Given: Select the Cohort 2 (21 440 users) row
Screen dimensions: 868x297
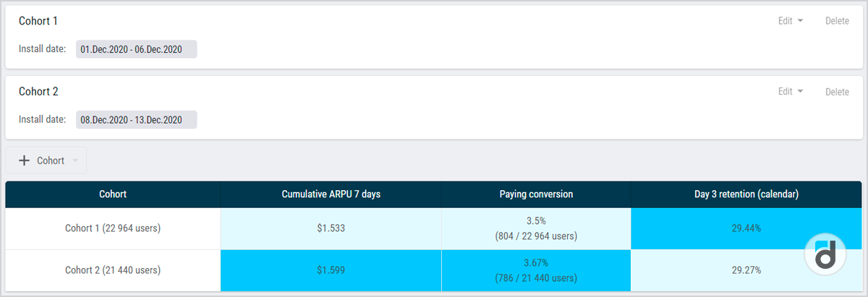Looking at the screenshot, I should coord(113,270).
